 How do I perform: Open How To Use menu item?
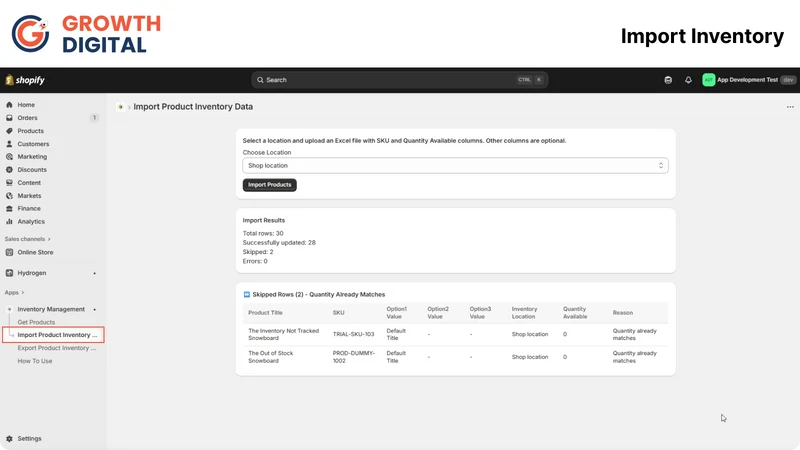(x=35, y=361)
